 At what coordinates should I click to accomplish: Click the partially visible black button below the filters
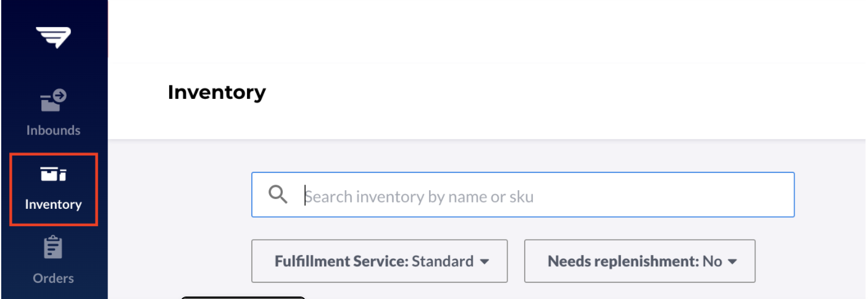click(x=243, y=297)
